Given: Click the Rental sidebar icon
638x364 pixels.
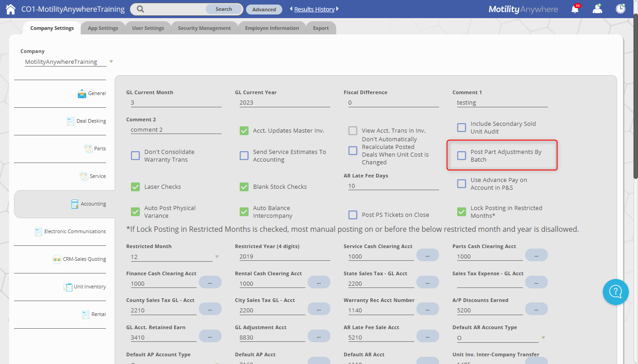Looking at the screenshot, I should [86, 315].
